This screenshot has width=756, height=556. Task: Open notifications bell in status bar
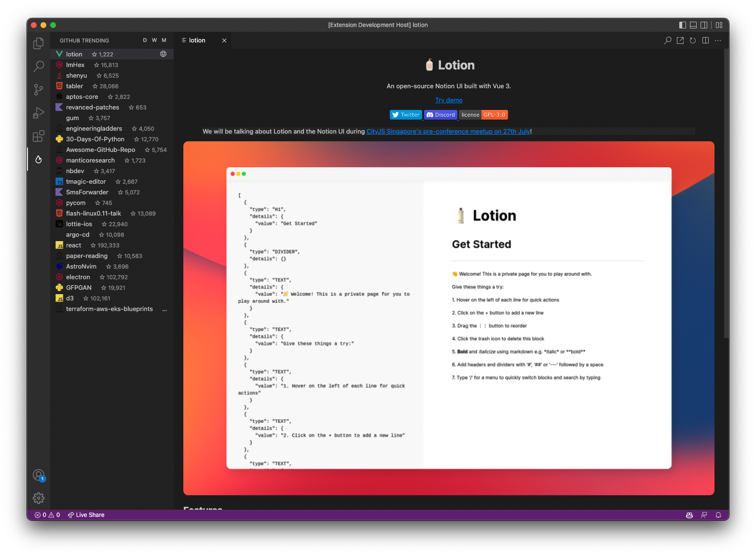click(718, 515)
